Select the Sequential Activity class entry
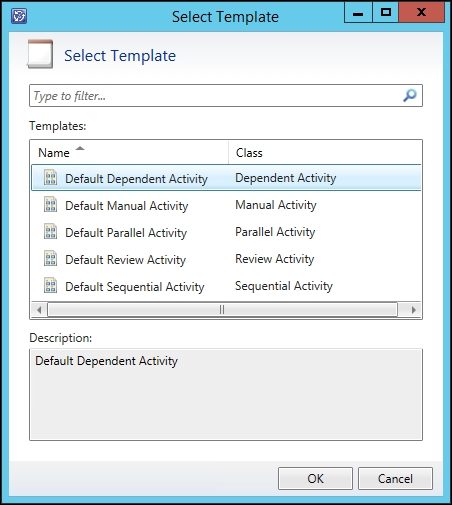 [x=284, y=286]
